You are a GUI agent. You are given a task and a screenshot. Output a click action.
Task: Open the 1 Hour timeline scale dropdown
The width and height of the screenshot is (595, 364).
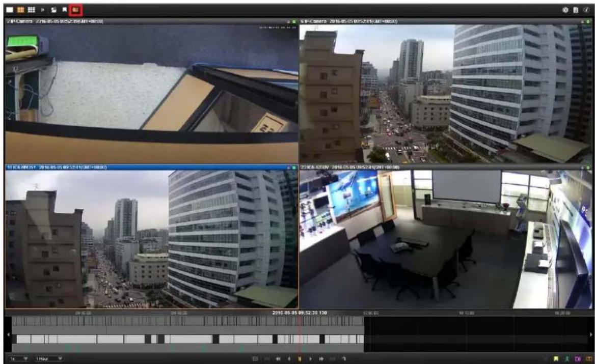pyautogui.click(x=48, y=358)
